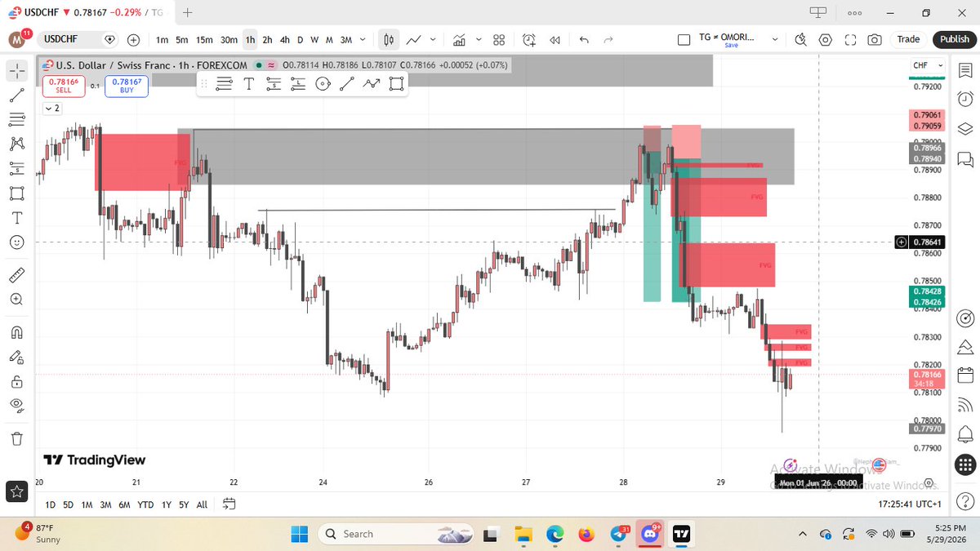
Task: Choose the line chart style
Action: pos(414,39)
